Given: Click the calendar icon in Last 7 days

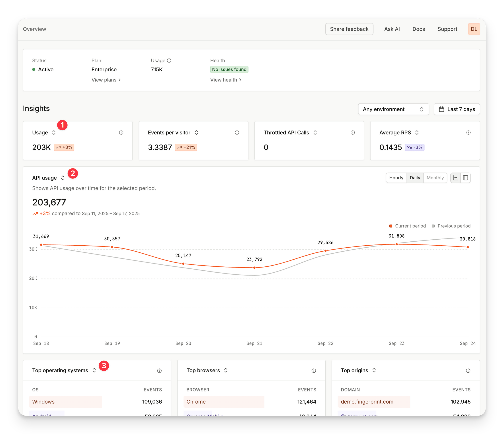Looking at the screenshot, I should [x=441, y=109].
